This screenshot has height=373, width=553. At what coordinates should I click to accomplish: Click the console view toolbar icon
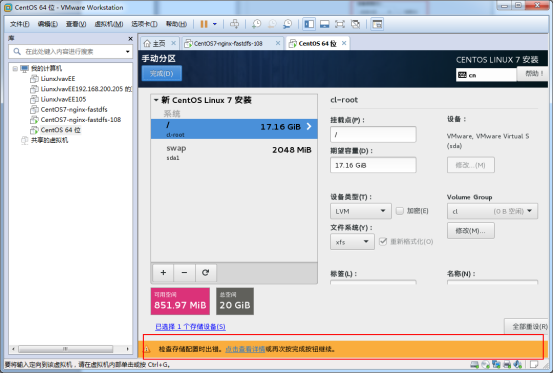click(x=377, y=24)
